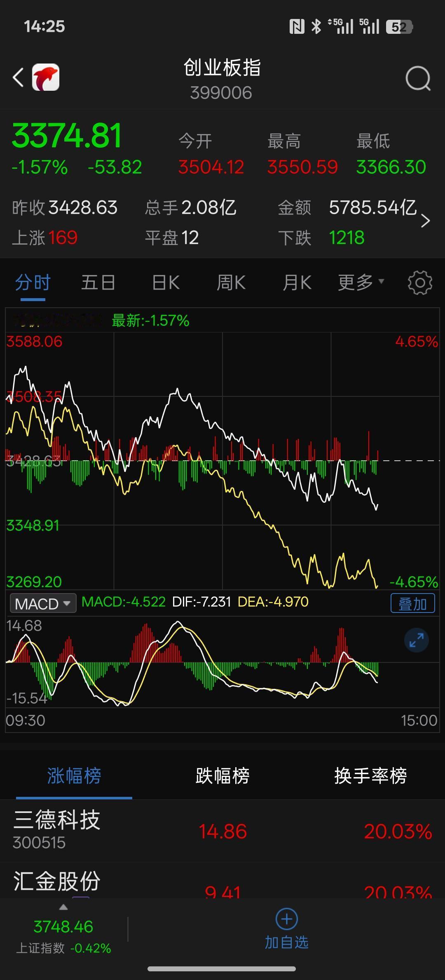Tap the 创业板指 title

coord(222,67)
